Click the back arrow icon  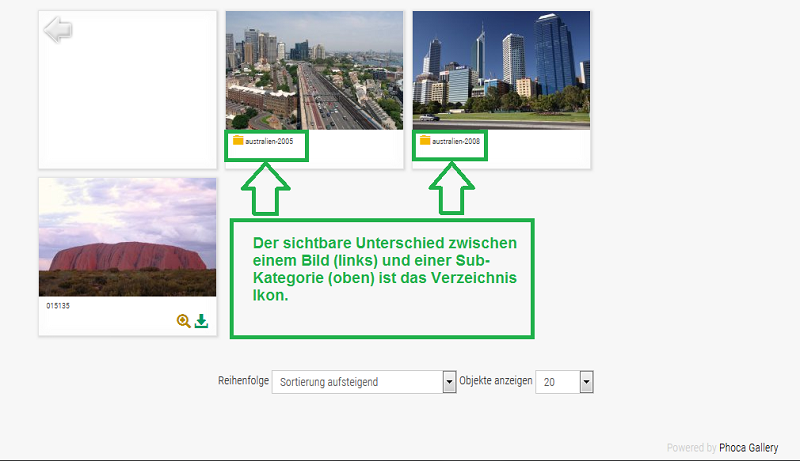[58, 30]
